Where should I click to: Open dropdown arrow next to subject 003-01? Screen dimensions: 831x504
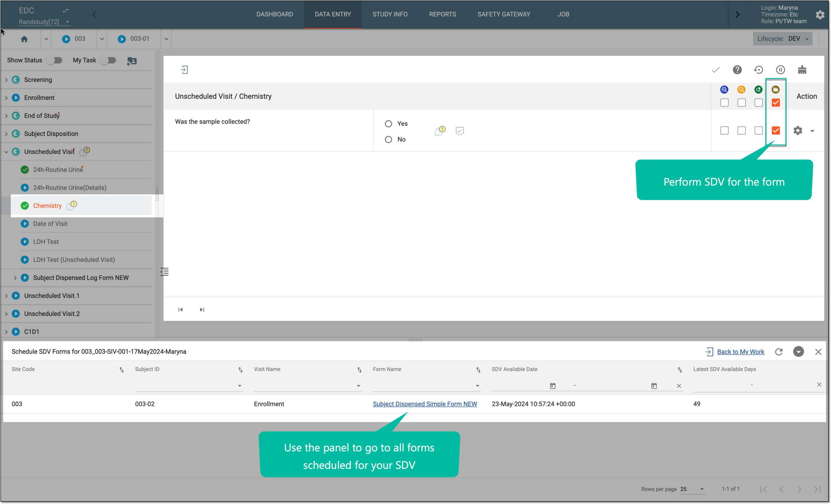tap(166, 39)
